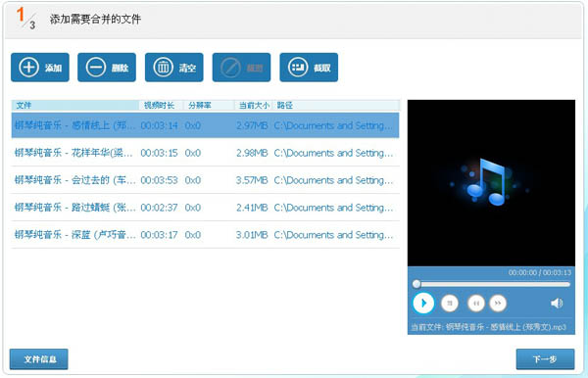Click the playback progress slider handle
Image resolution: width=588 pixels, height=378 pixels.
pos(416,284)
